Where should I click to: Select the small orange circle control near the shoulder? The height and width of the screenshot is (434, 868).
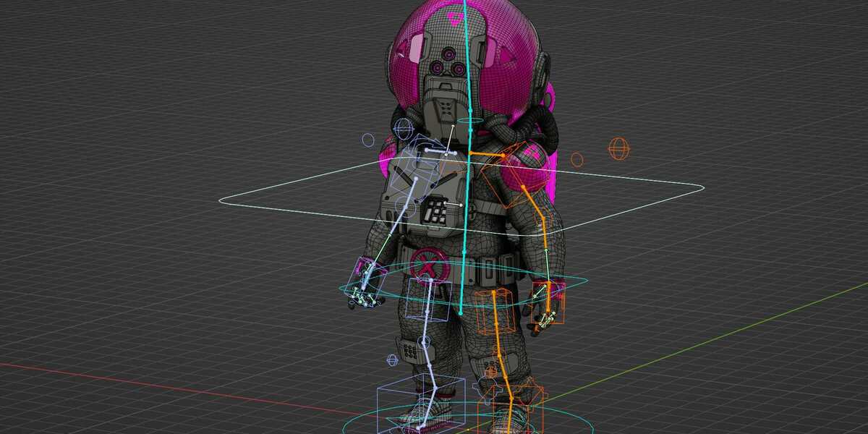point(577,160)
